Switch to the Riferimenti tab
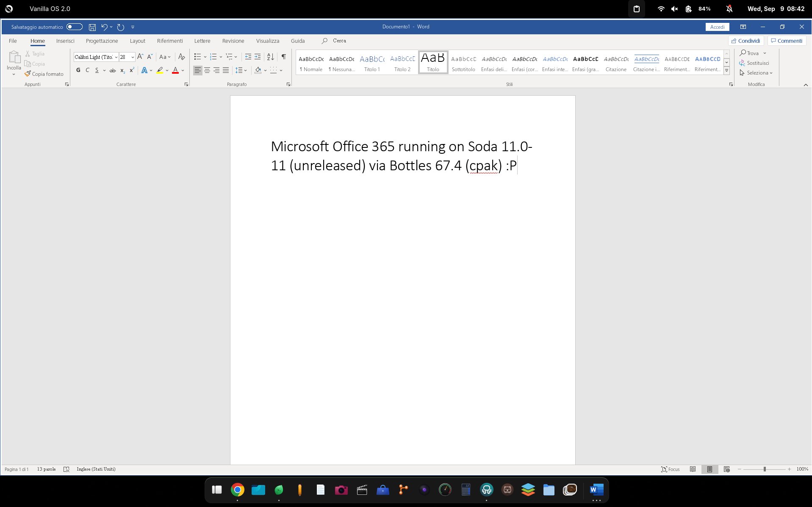Viewport: 812px width, 507px height. (x=170, y=41)
